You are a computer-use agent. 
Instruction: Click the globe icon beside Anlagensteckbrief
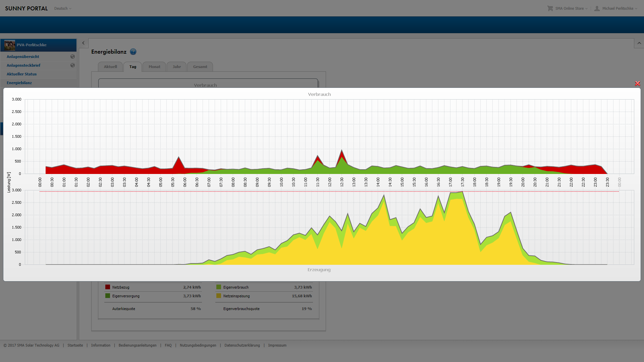coord(72,65)
